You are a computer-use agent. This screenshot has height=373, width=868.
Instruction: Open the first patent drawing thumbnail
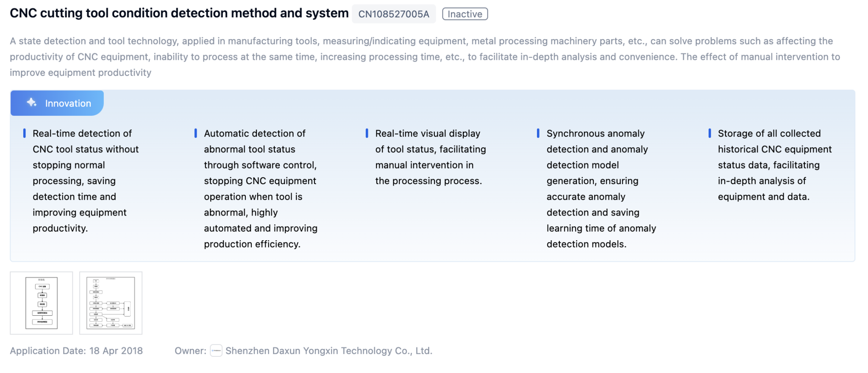coord(42,303)
